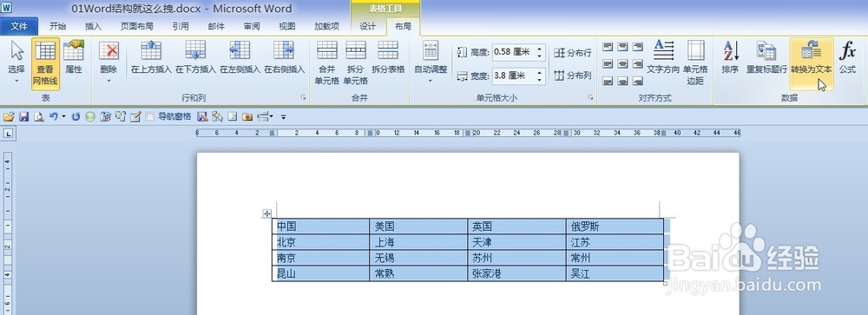Click 在左侧插入 (Insert Left)

[240, 58]
